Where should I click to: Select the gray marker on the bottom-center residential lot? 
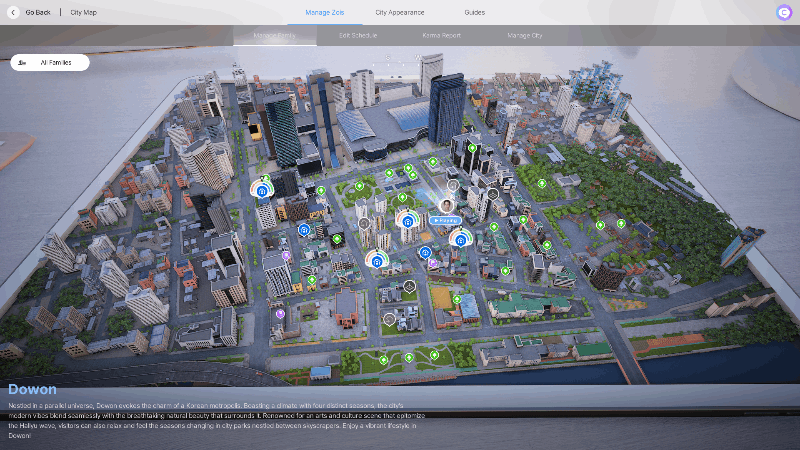tap(389, 319)
